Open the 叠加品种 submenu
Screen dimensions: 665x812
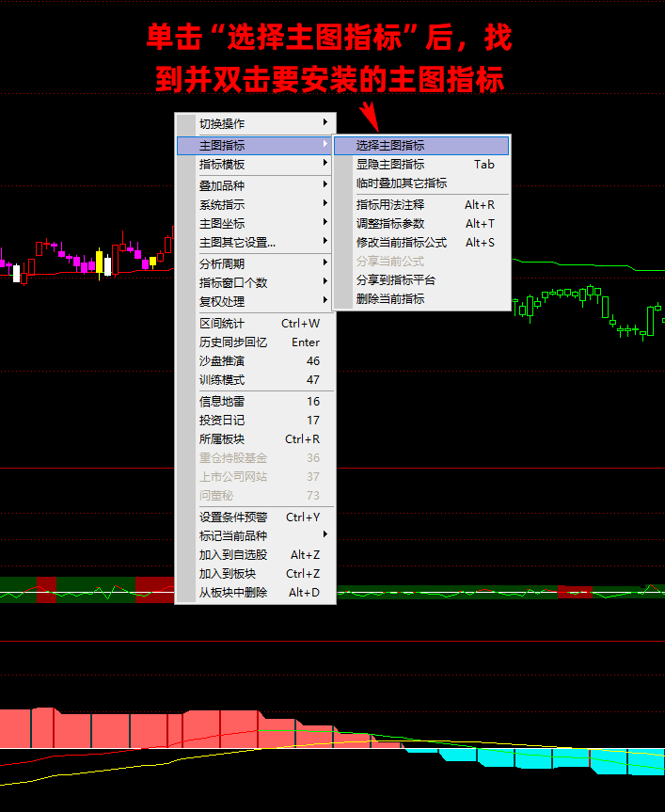pyautogui.click(x=256, y=186)
